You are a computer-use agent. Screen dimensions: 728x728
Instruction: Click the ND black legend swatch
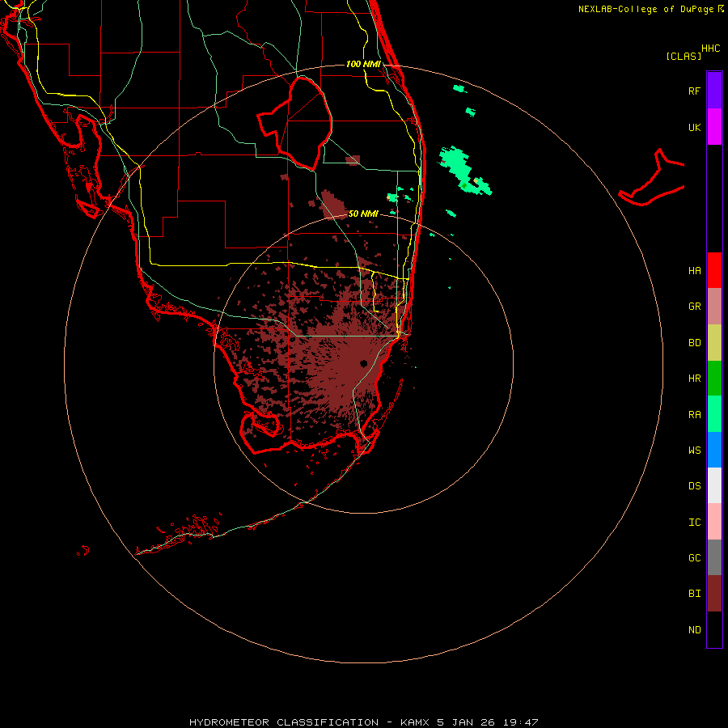click(x=714, y=629)
